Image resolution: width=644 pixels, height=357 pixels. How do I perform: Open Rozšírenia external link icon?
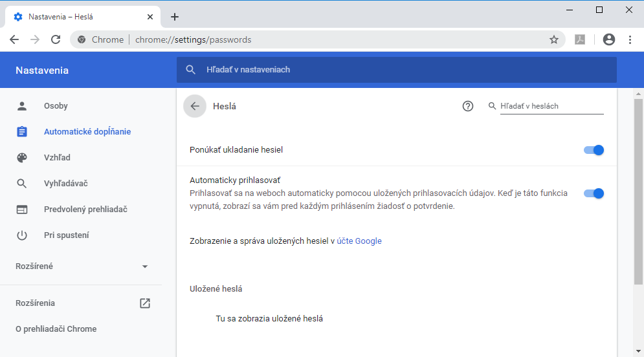(145, 303)
